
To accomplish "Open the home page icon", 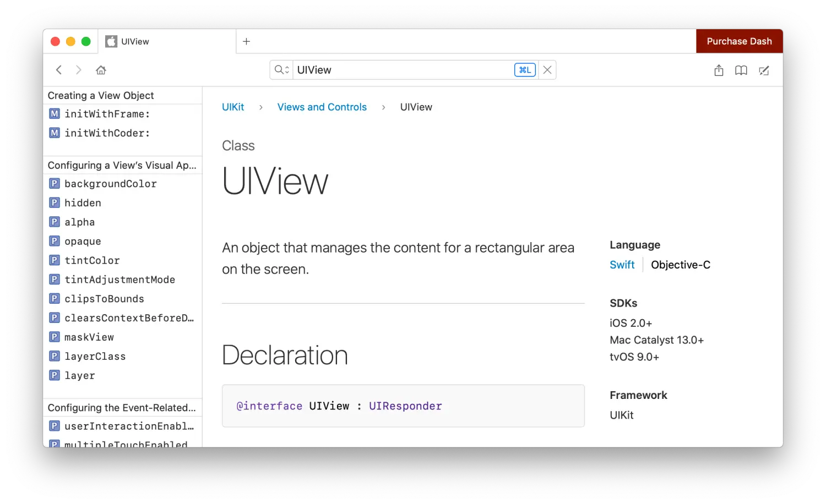I will 101,70.
